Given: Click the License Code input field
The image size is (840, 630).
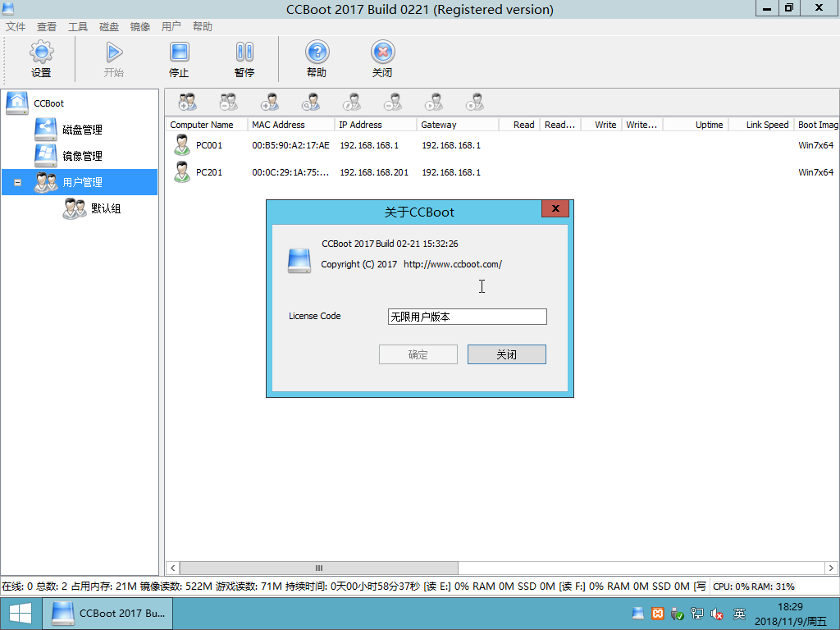Looking at the screenshot, I should pos(467,317).
